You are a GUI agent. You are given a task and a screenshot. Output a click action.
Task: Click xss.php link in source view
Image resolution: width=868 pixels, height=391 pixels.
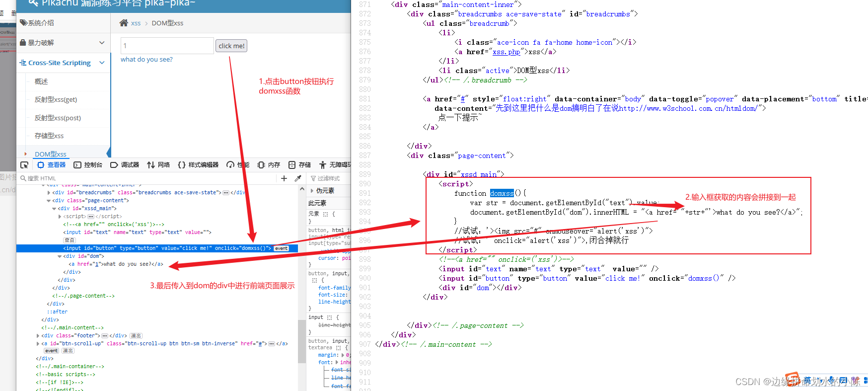pos(506,52)
